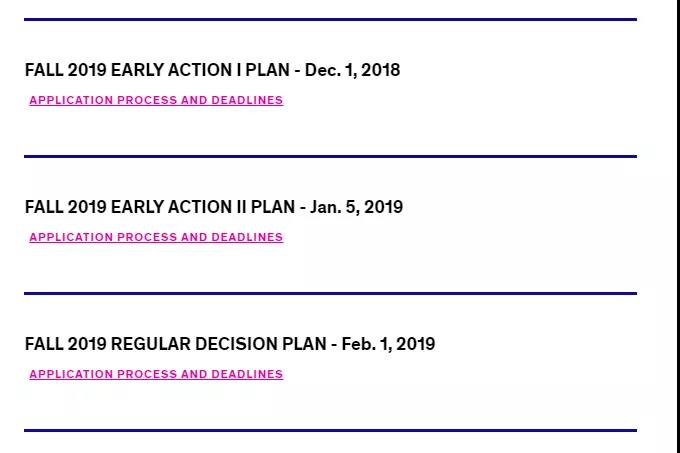The height and width of the screenshot is (453, 680).
Task: Click the dark vertical bar at the right edge
Action: (x=678, y=226)
